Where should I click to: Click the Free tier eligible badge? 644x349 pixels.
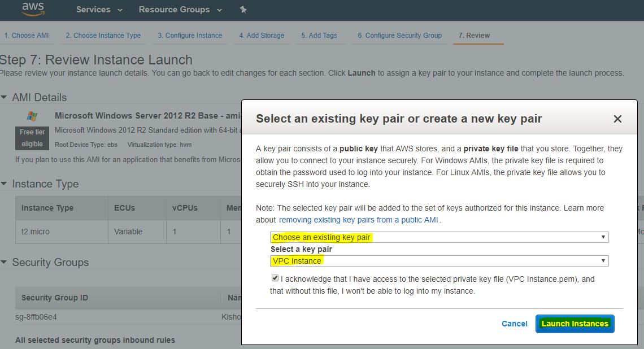point(32,138)
